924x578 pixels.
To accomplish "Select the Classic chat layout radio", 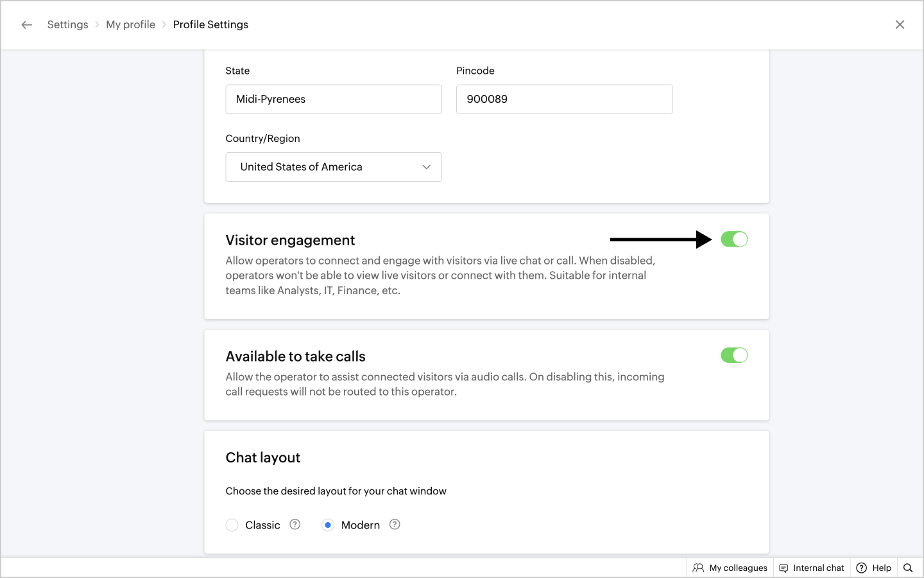I will (232, 525).
